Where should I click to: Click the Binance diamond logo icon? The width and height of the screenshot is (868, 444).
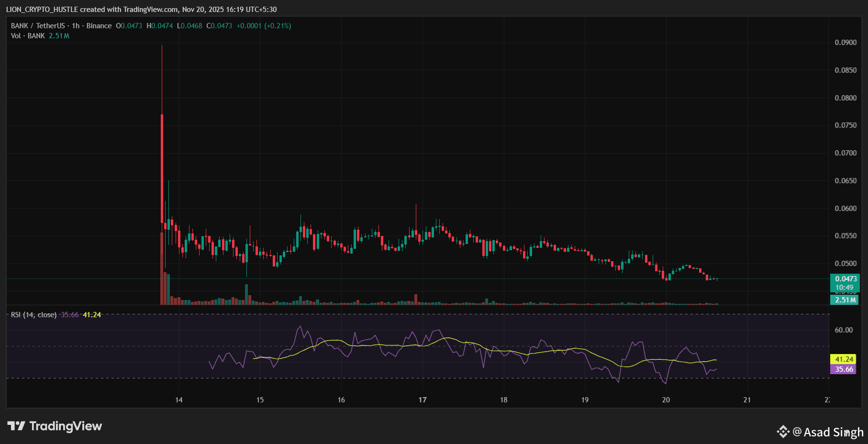(783, 432)
